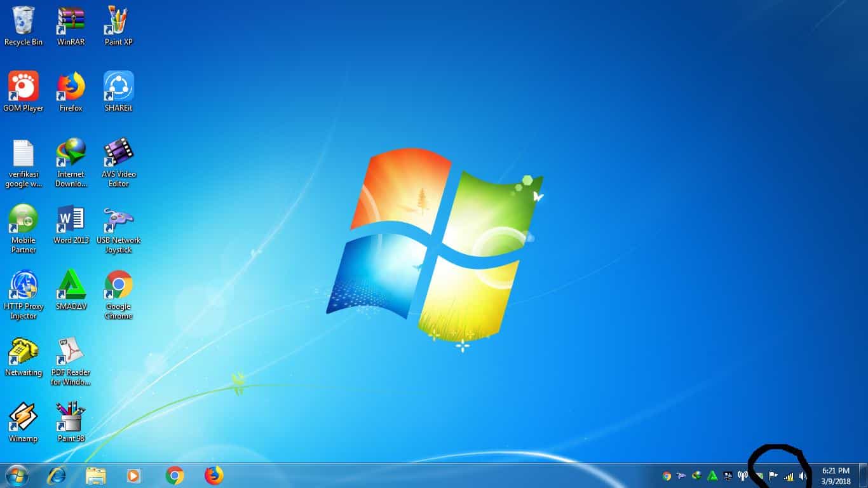
Task: Open the Recycle Bin desktop icon
Action: tap(24, 26)
